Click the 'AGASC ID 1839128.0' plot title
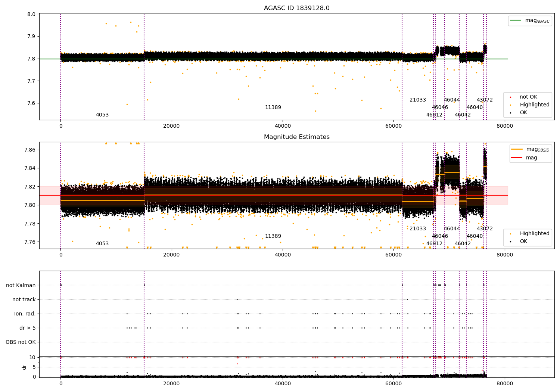The width and height of the screenshot is (560, 392). 296,8
